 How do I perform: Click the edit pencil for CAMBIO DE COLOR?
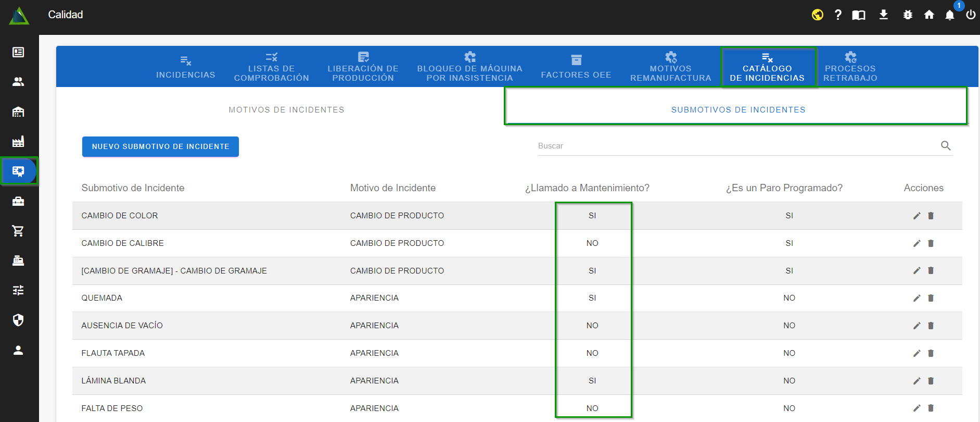917,216
